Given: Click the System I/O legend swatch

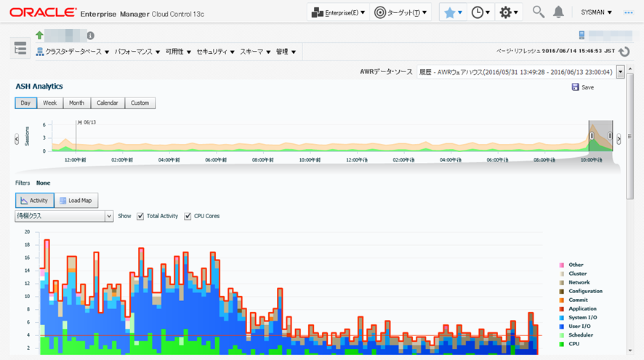Looking at the screenshot, I should click(561, 318).
